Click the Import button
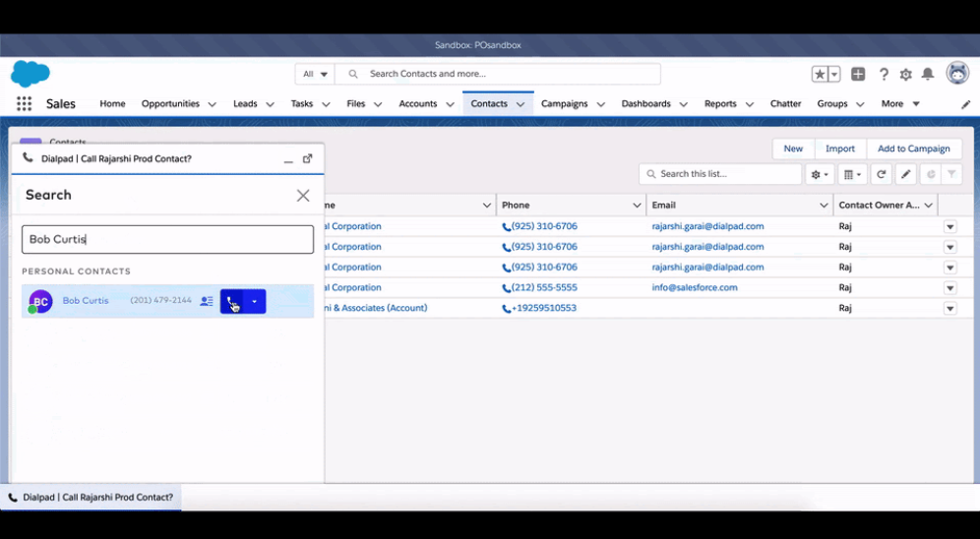 pyautogui.click(x=840, y=149)
